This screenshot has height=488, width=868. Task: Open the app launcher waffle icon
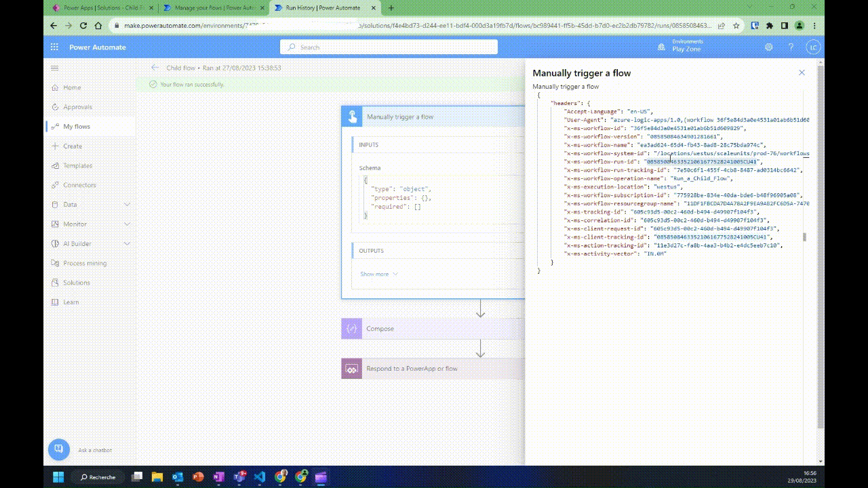click(x=54, y=47)
